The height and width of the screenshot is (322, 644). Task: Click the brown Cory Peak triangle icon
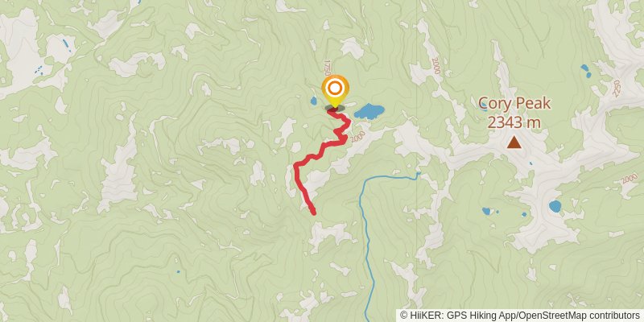pyautogui.click(x=514, y=142)
